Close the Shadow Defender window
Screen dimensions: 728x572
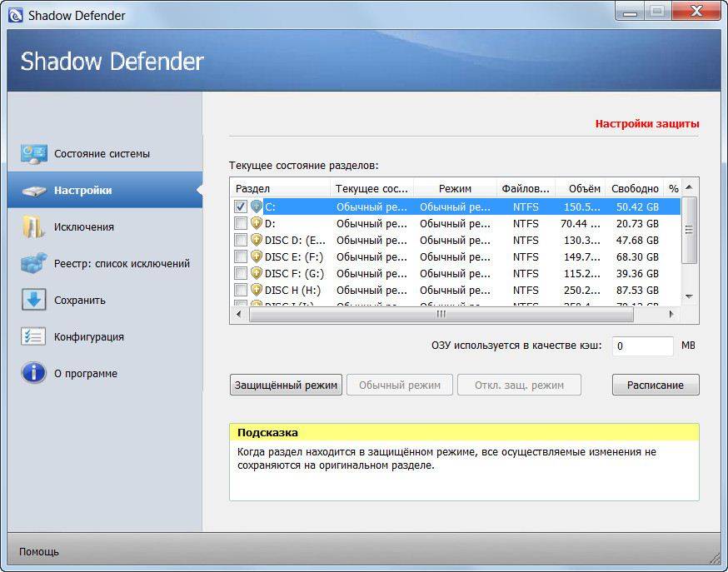pyautogui.click(x=696, y=11)
